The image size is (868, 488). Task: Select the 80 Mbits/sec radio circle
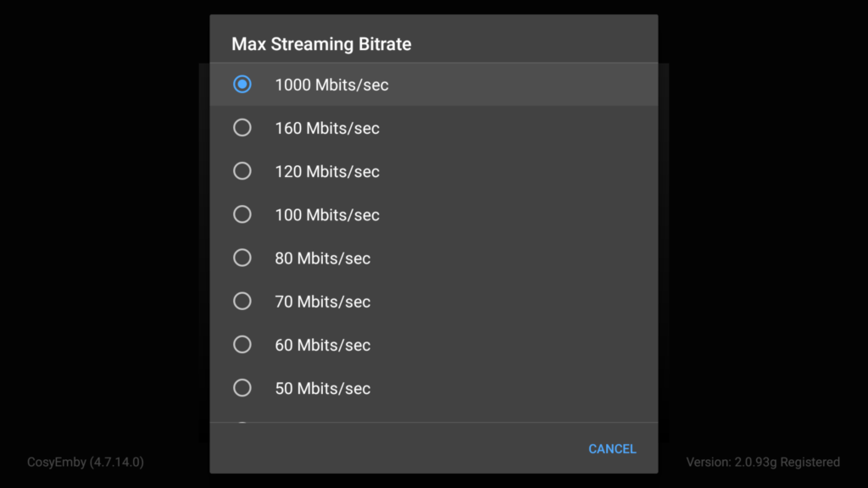[x=242, y=258]
